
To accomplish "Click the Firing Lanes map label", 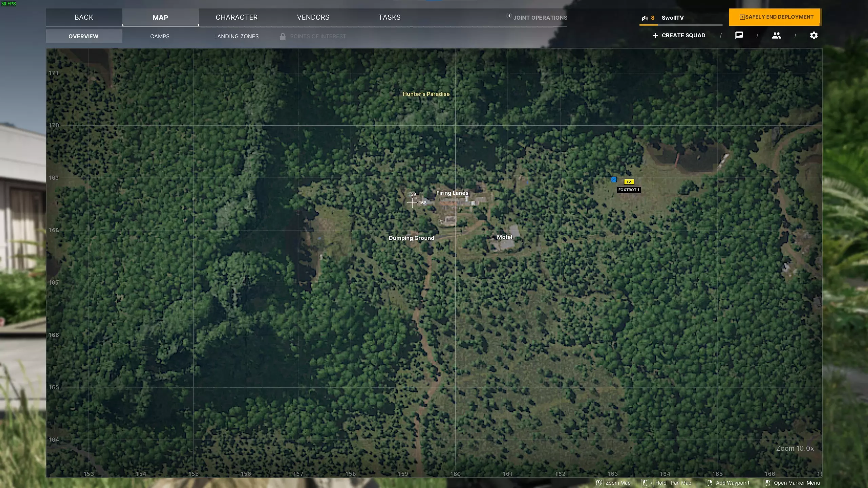I will 452,193.
